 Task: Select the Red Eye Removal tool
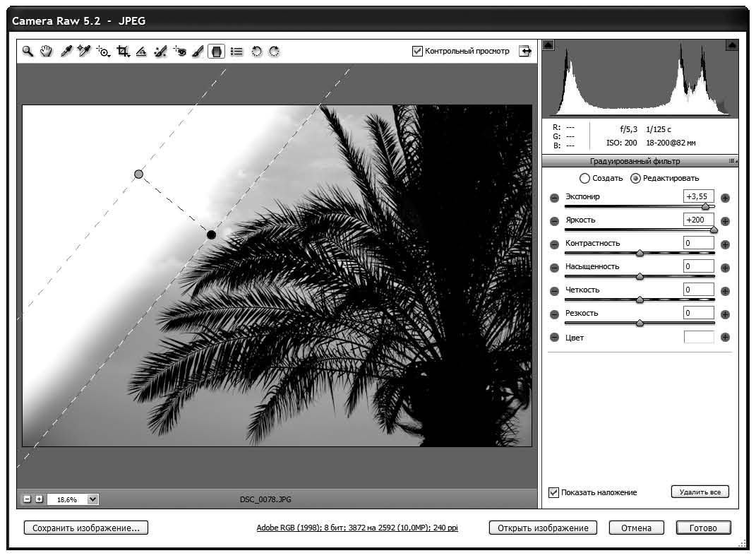tap(180, 51)
